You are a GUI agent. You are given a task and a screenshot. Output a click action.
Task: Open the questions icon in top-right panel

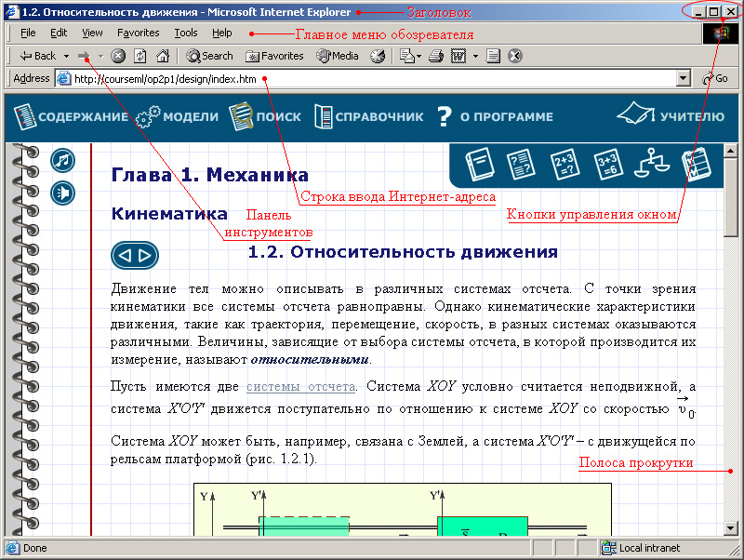[521, 165]
